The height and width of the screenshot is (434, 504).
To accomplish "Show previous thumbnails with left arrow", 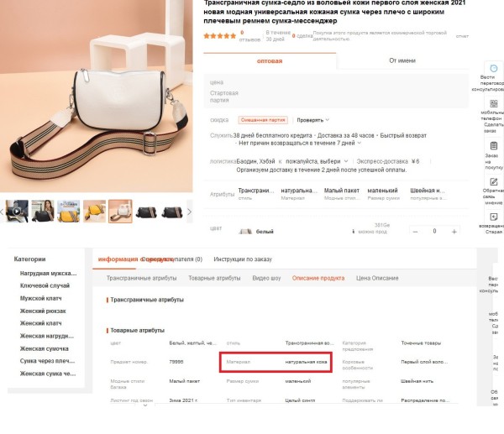I will (2, 212).
